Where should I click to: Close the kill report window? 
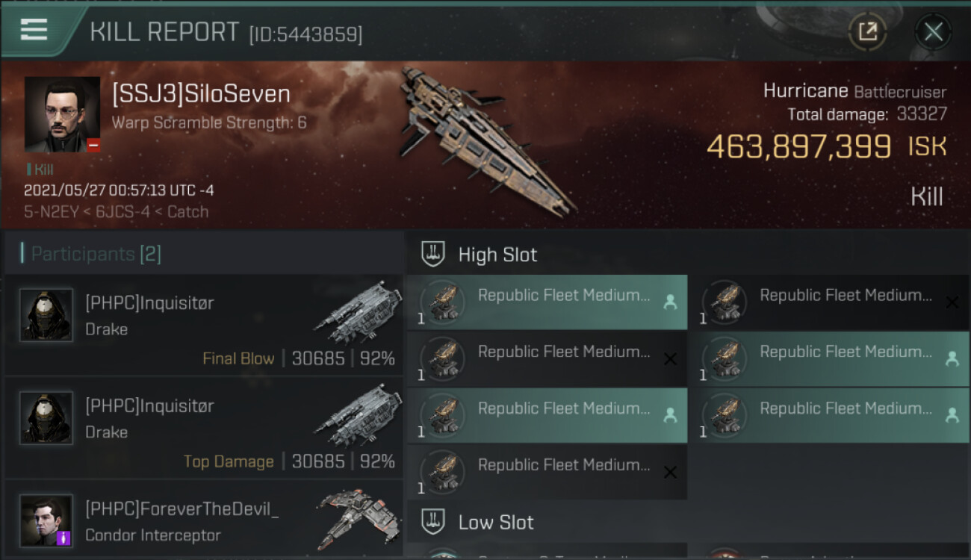933,32
